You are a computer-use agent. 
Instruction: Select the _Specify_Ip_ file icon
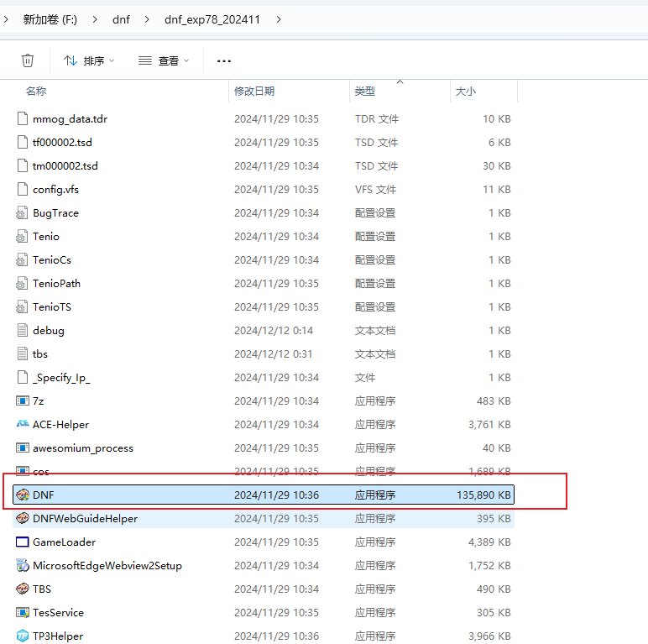coord(23,377)
